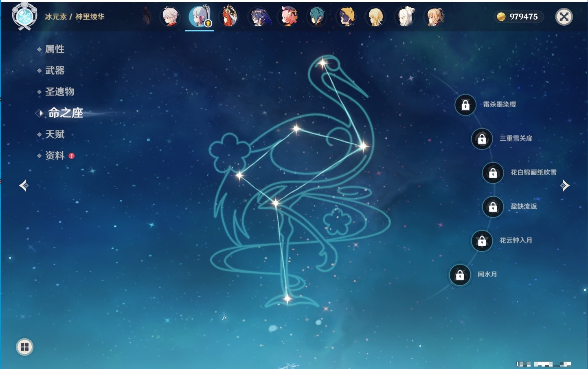Open the four-square grid menu icon

24,347
